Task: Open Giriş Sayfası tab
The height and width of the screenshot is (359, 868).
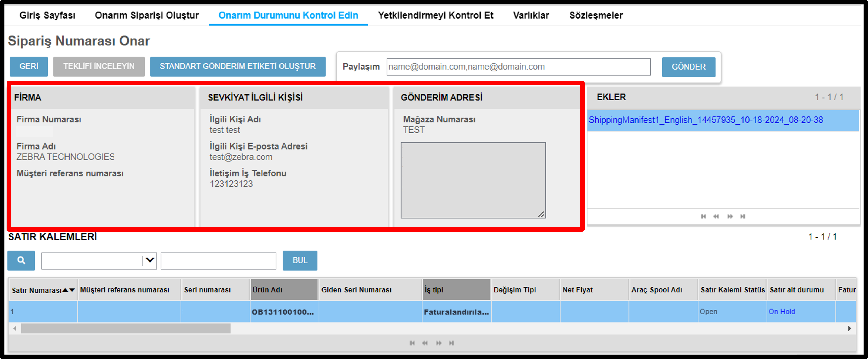Action: 47,15
